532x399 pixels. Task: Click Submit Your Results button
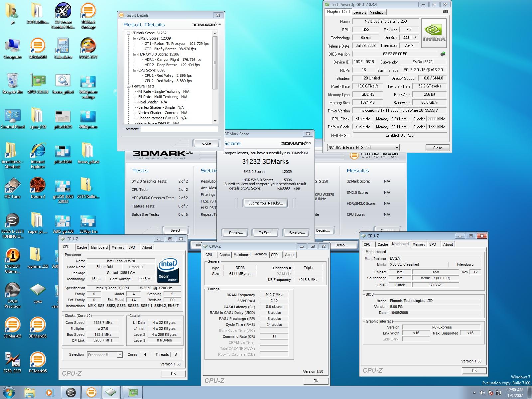(266, 203)
